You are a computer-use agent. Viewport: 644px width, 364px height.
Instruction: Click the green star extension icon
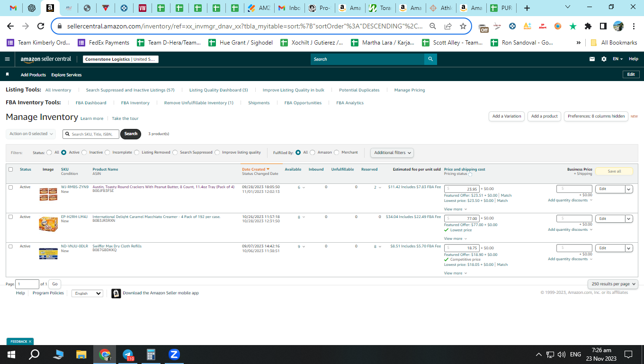tap(573, 26)
